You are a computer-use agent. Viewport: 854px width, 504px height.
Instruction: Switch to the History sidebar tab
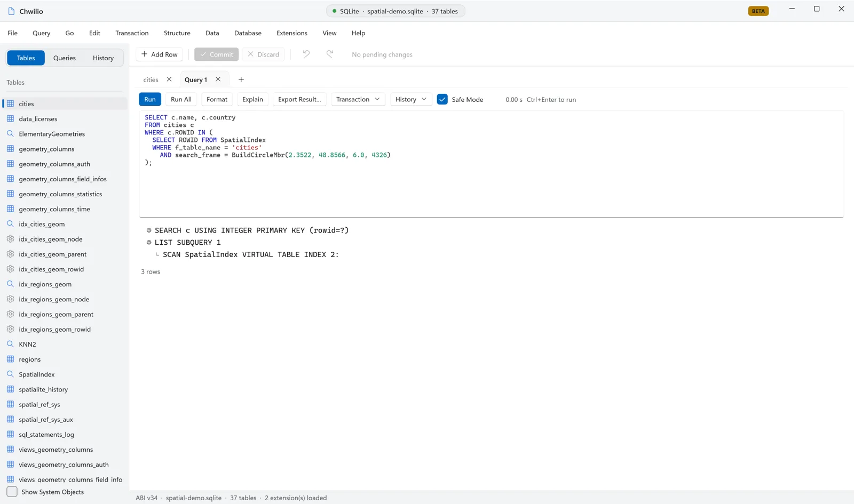(x=103, y=58)
